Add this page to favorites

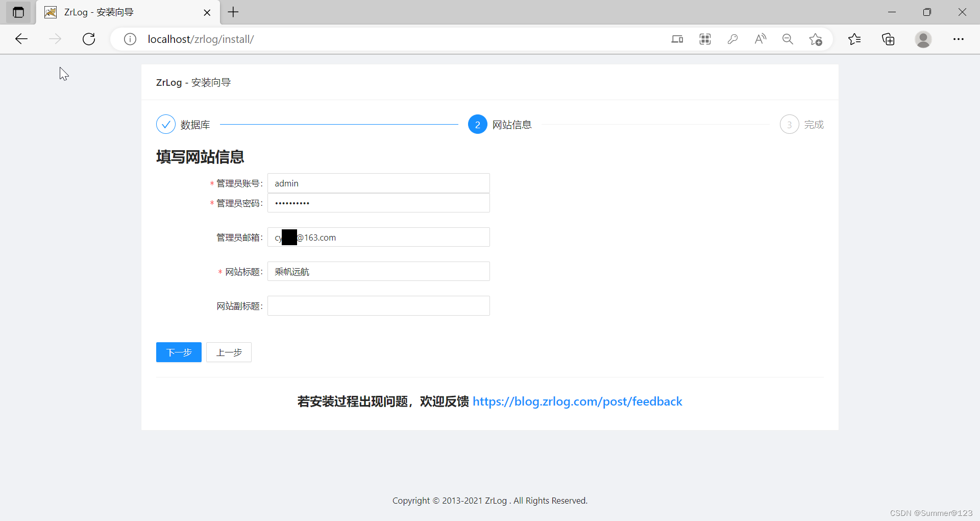click(815, 39)
